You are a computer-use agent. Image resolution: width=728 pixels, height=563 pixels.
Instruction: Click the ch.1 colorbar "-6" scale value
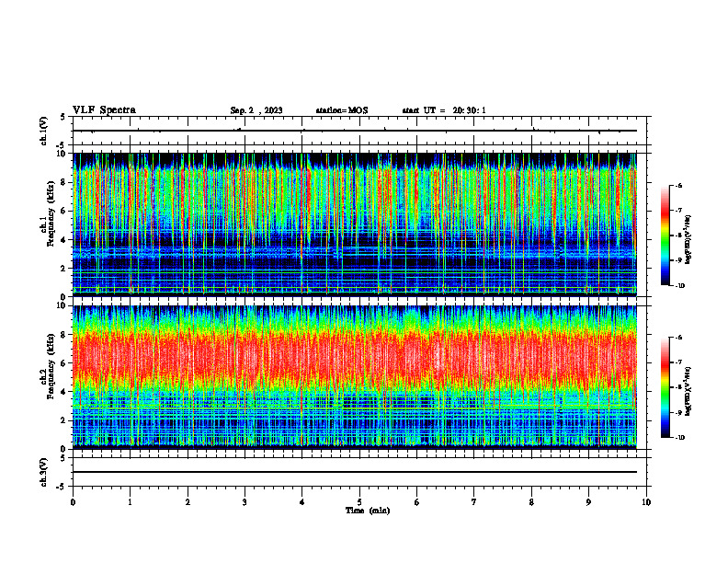coord(678,185)
